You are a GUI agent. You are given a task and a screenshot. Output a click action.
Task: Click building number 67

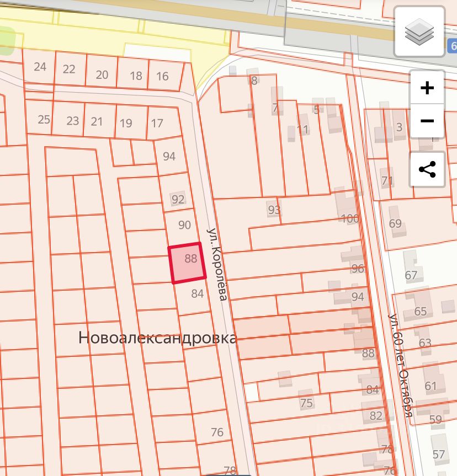coord(411,275)
